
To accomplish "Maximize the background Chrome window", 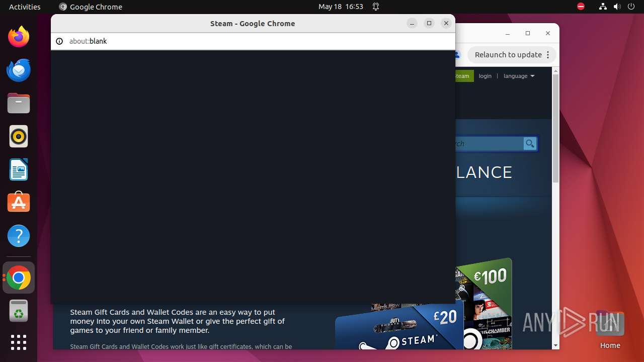I will click(528, 33).
